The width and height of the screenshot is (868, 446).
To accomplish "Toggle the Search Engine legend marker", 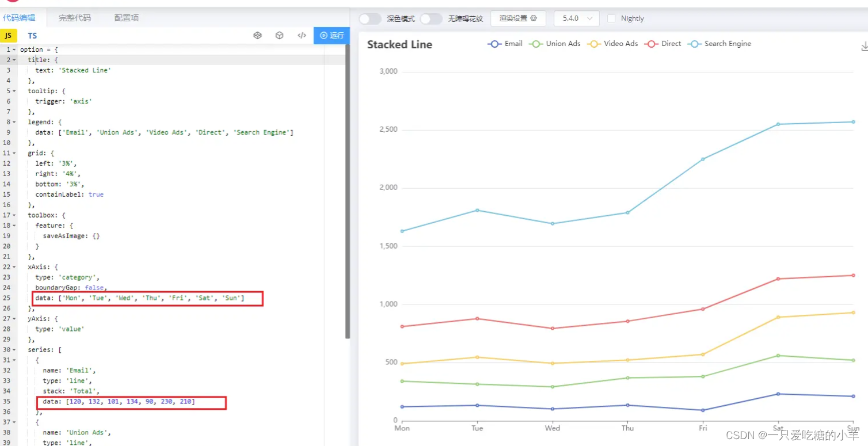I will pos(694,44).
